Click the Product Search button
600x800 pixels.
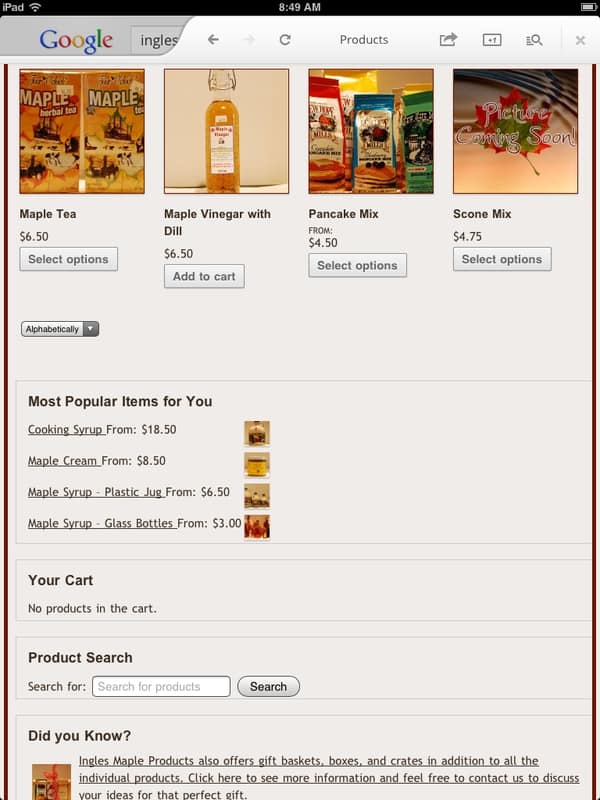point(268,687)
